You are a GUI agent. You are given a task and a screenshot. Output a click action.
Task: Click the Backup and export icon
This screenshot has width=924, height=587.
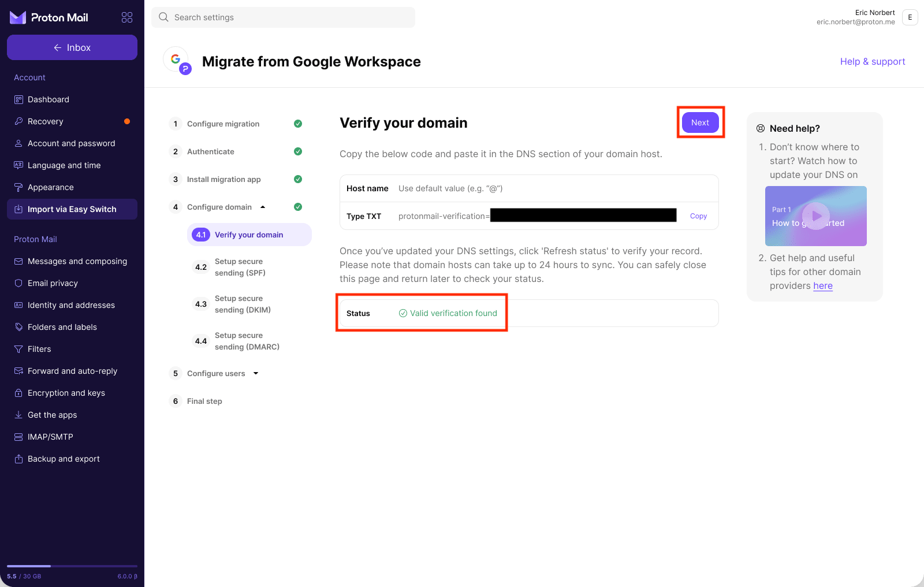coord(18,459)
